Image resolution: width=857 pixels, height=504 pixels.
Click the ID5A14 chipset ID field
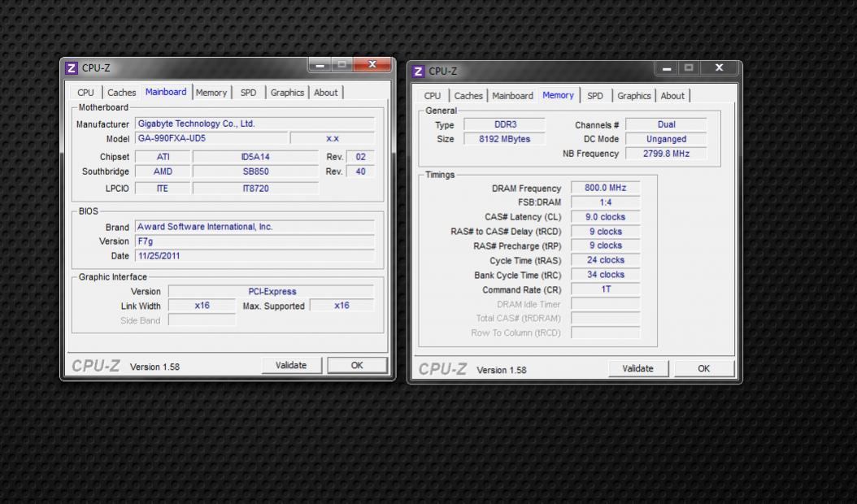tap(255, 157)
